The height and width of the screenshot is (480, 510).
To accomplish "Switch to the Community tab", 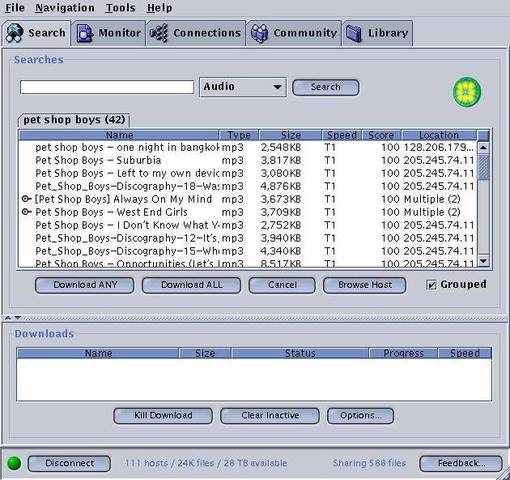I will [294, 33].
